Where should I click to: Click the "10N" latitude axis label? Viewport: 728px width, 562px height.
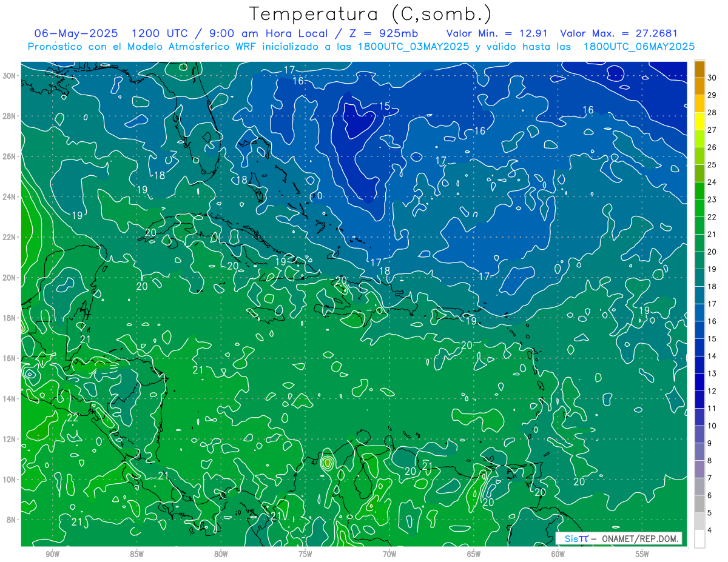pyautogui.click(x=10, y=479)
